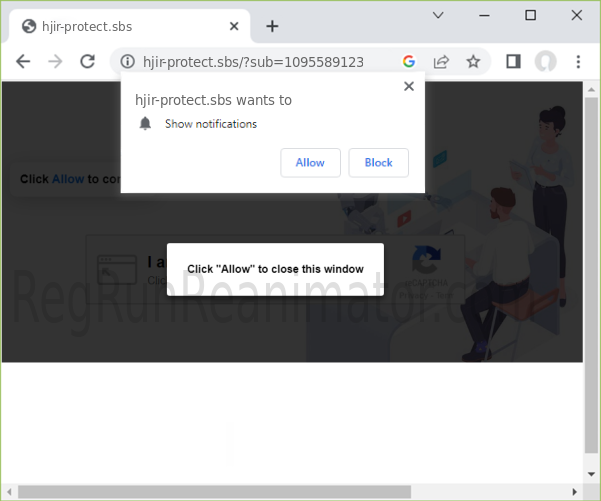The height and width of the screenshot is (501, 601).
Task: Reload the current page
Action: [87, 62]
